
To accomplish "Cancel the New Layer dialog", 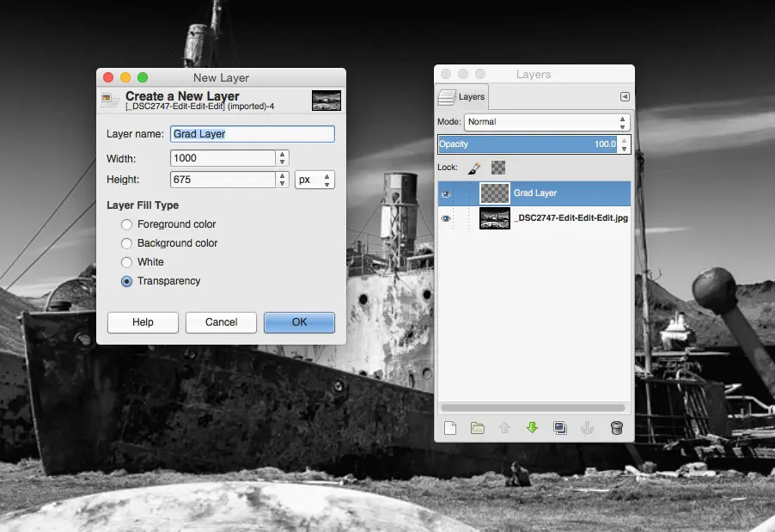I will (x=221, y=322).
